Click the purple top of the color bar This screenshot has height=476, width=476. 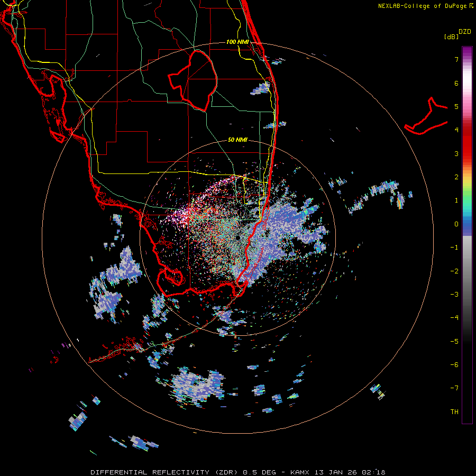(x=467, y=52)
